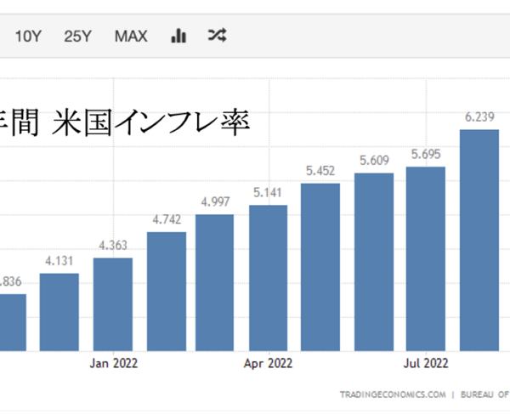The image size is (510, 420).
Task: Click the bar labeled 5.609
Action: click(374, 261)
